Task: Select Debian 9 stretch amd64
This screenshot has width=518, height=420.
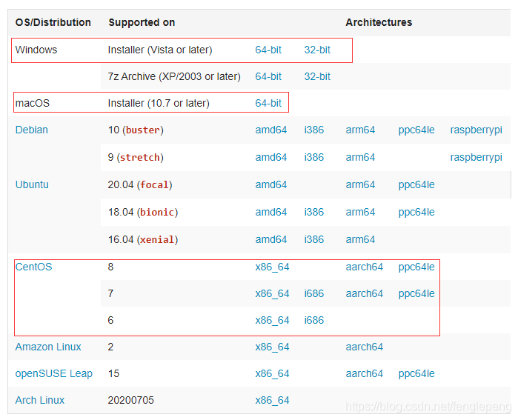Action: tap(271, 157)
